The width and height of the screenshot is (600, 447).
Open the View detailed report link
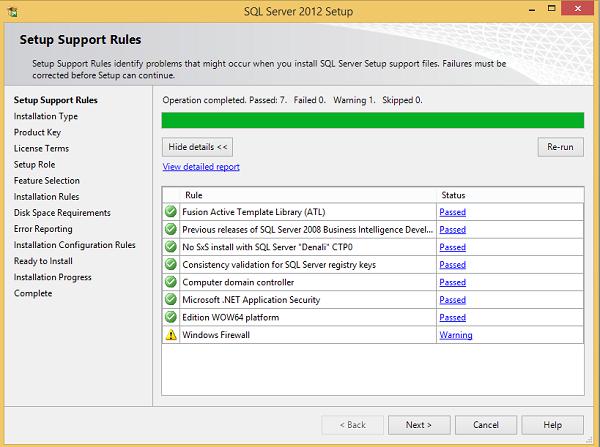[x=201, y=167]
